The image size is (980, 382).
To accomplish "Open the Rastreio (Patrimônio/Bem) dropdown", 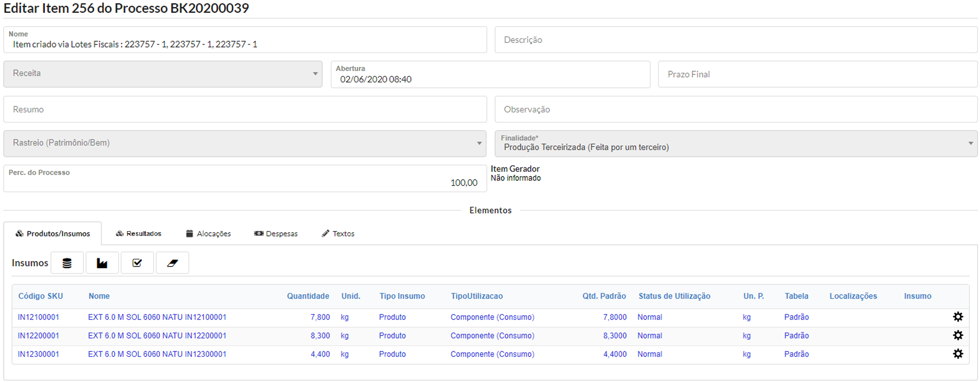I will (245, 143).
